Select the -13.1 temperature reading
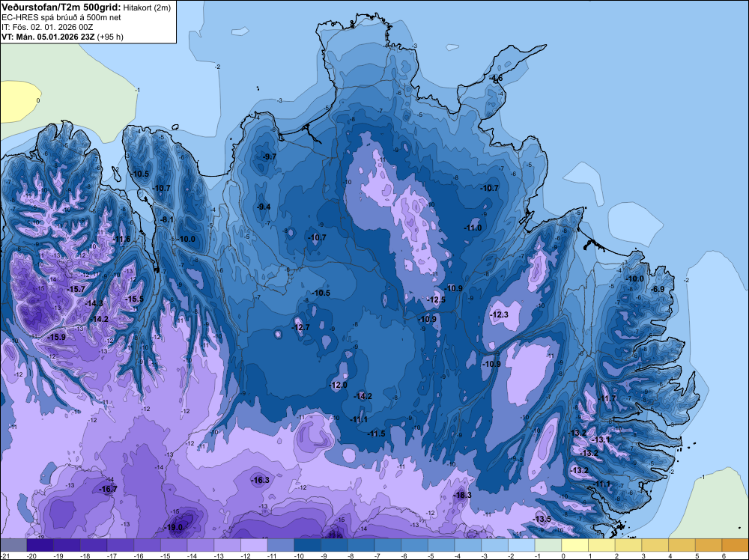 pyautogui.click(x=601, y=439)
